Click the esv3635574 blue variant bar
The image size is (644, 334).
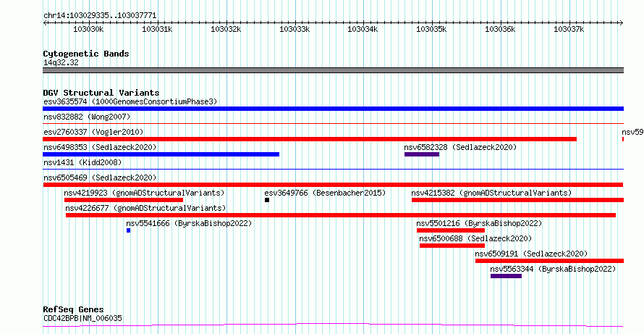333,109
